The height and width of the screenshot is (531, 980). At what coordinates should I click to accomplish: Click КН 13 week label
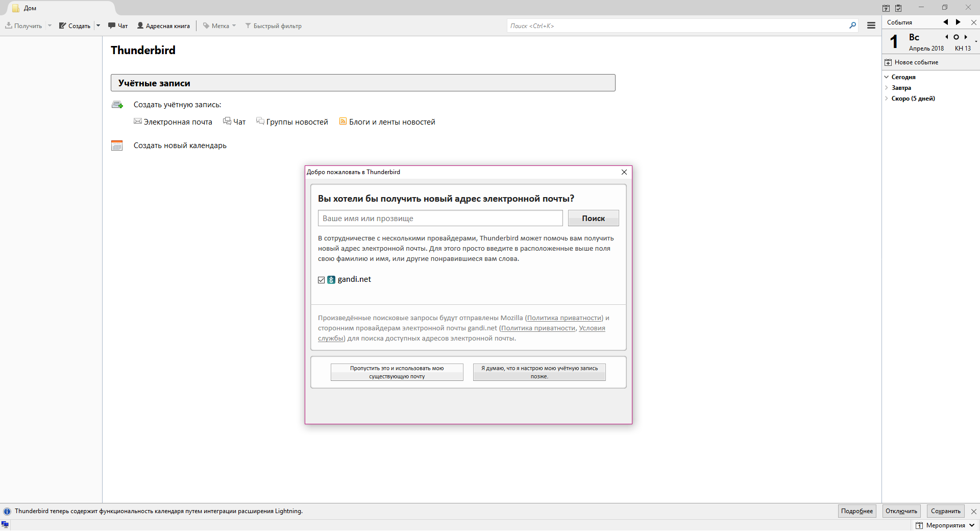963,49
